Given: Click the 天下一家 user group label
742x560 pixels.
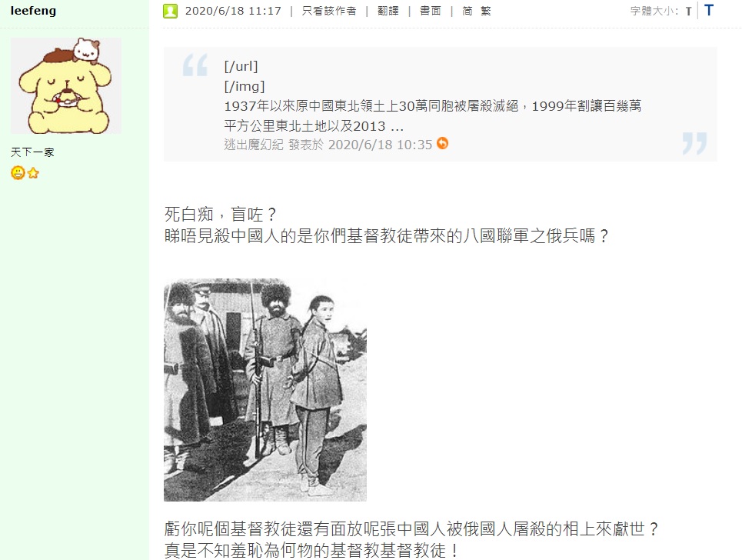Looking at the screenshot, I should [32, 152].
